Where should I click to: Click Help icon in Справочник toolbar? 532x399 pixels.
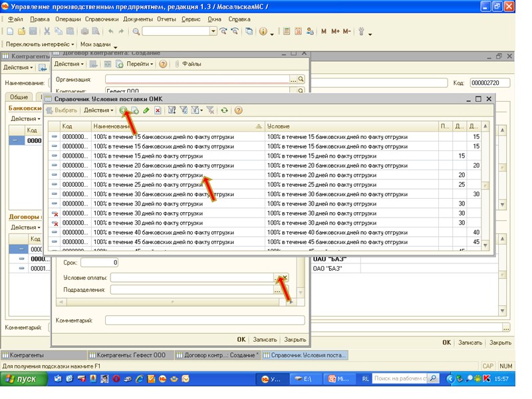point(238,110)
